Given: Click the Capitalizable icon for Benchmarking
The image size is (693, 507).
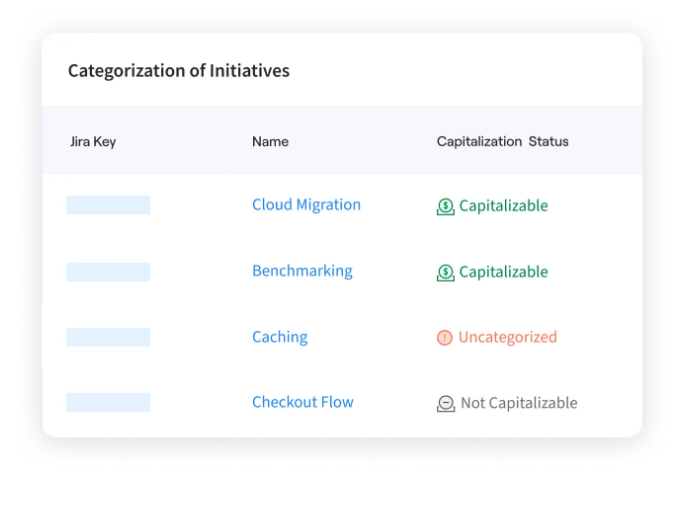Looking at the screenshot, I should click(446, 272).
